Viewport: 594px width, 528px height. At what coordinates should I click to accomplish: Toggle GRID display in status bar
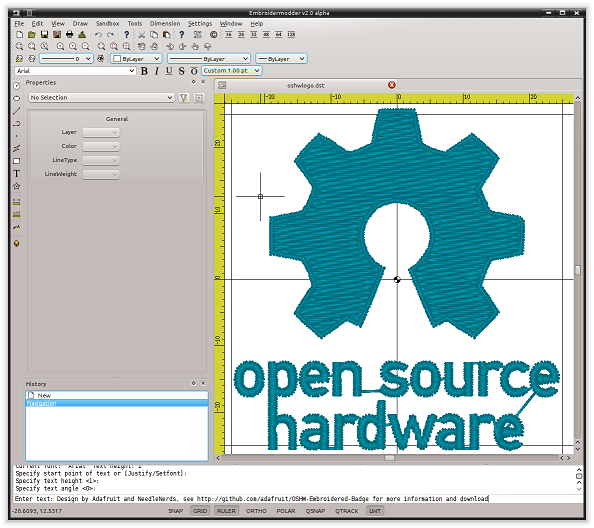point(200,511)
